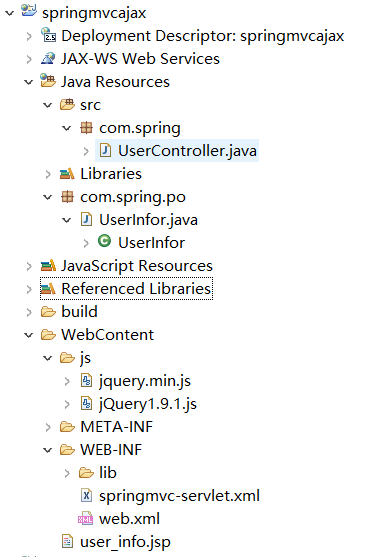The image size is (379, 557).
Task: Click the Referenced Libraries icon
Action: pyautogui.click(x=48, y=288)
